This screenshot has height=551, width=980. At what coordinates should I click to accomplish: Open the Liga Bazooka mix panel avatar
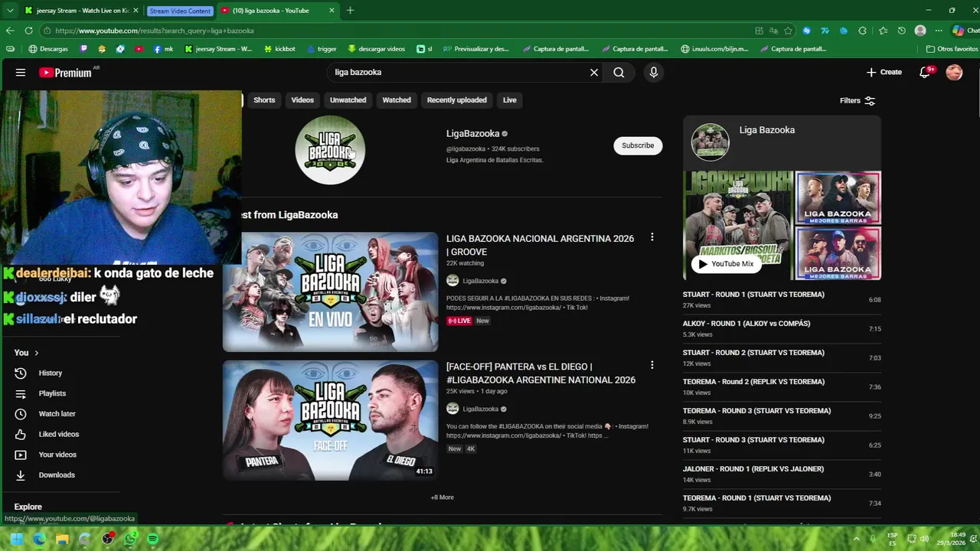(710, 142)
